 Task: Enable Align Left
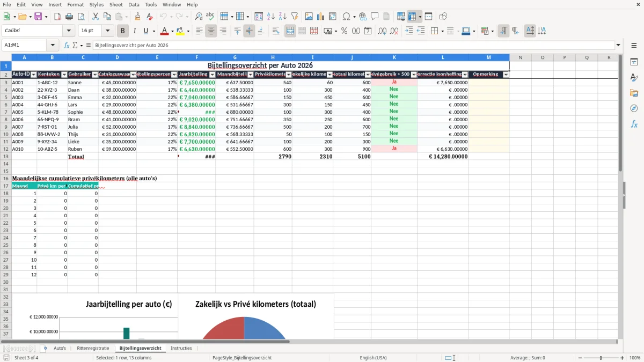click(x=199, y=31)
